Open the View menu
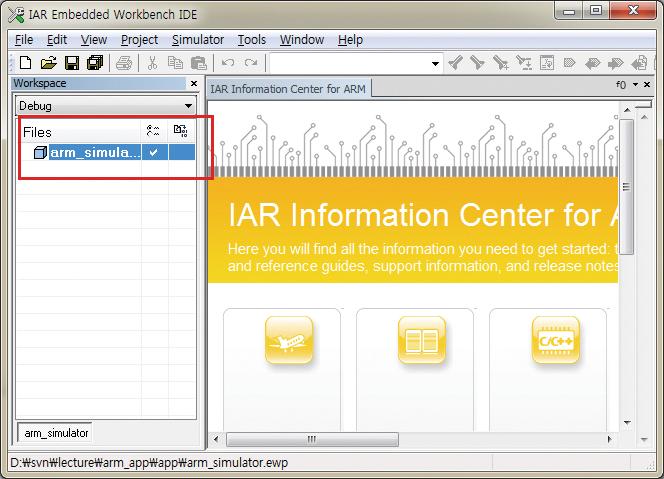 pyautogui.click(x=94, y=40)
